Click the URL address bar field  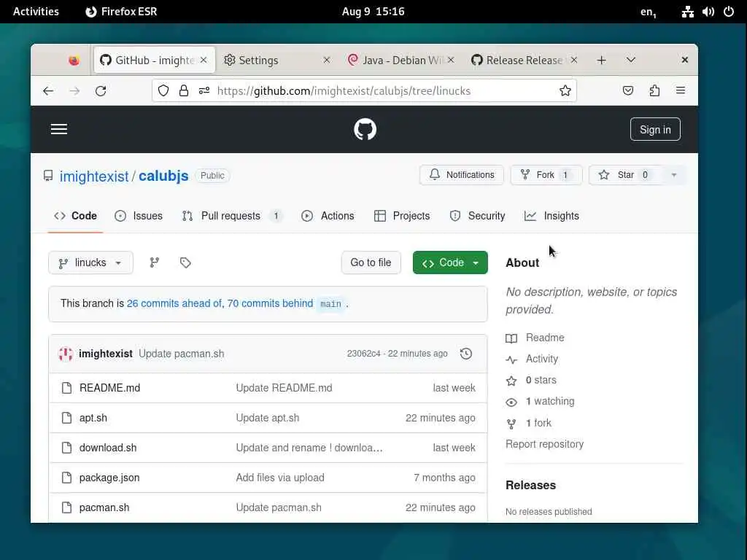[365, 90]
